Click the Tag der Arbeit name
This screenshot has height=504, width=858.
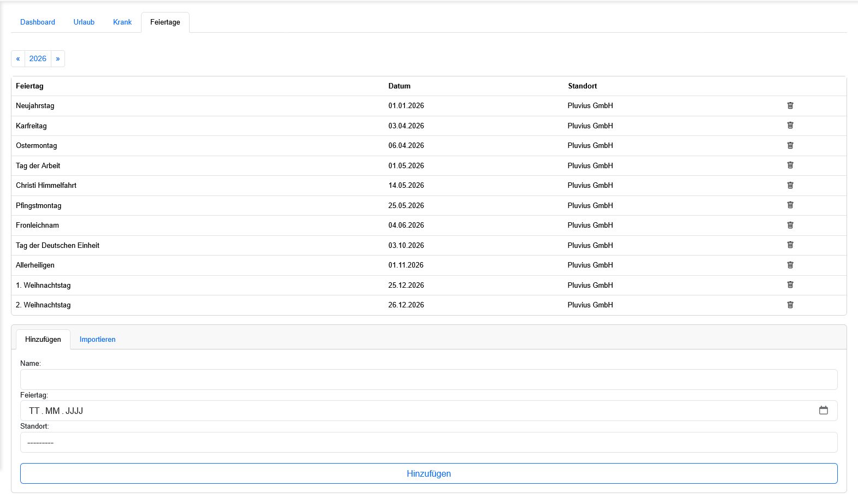click(x=38, y=165)
